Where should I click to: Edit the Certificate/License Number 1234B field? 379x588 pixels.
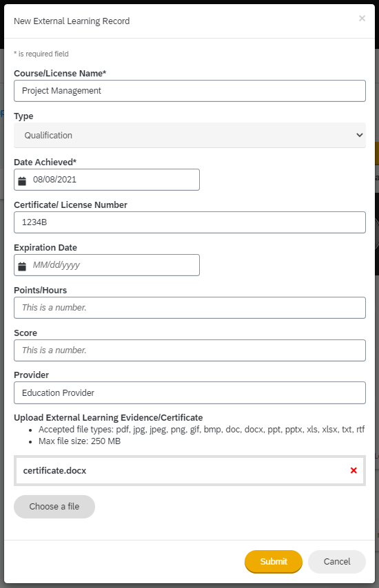click(x=189, y=222)
